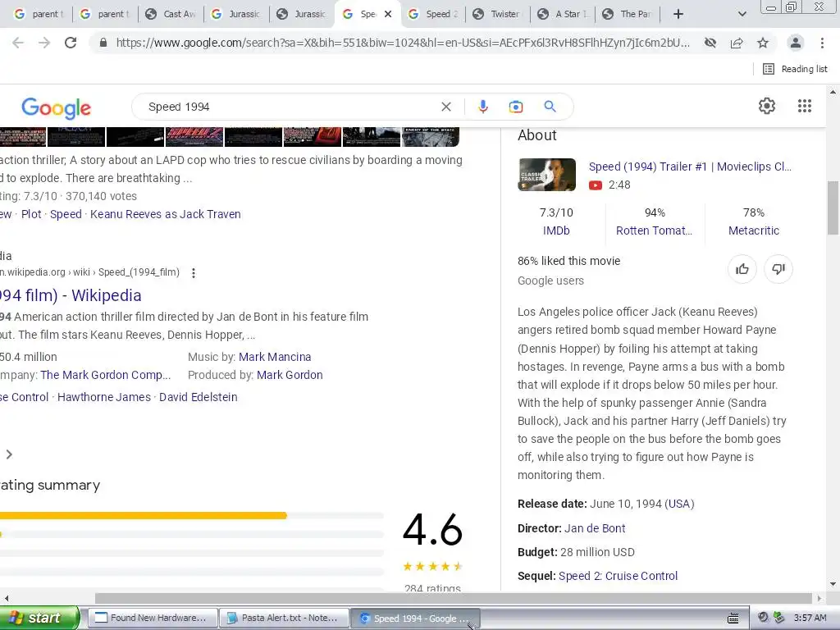The image size is (840, 630).
Task: Switch to Pasta Alert.txt Notepad window
Action: [x=285, y=618]
